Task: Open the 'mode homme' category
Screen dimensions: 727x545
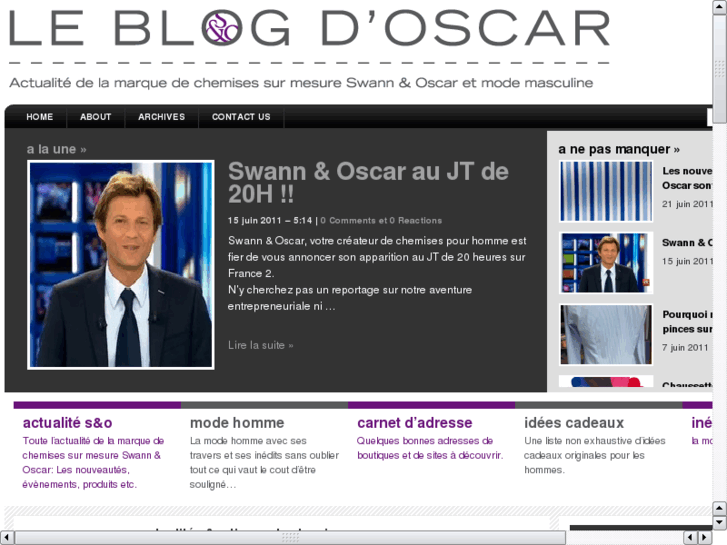Action: (237, 423)
